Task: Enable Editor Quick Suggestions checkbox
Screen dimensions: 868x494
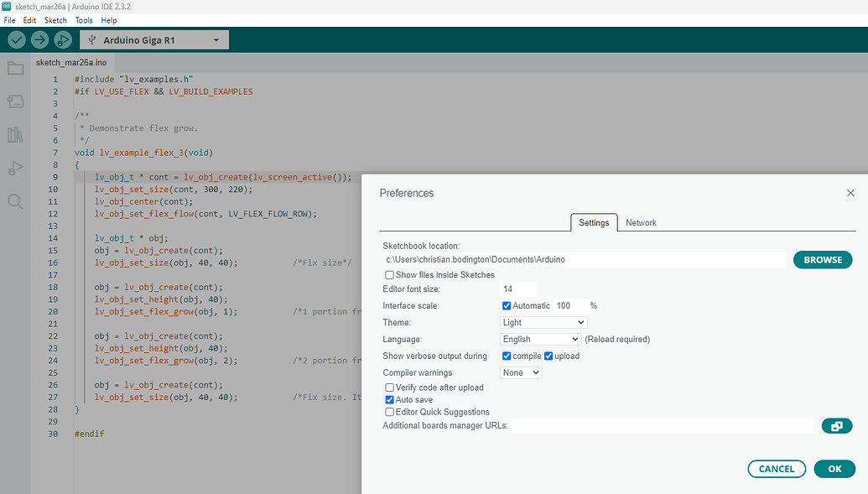Action: coord(390,412)
